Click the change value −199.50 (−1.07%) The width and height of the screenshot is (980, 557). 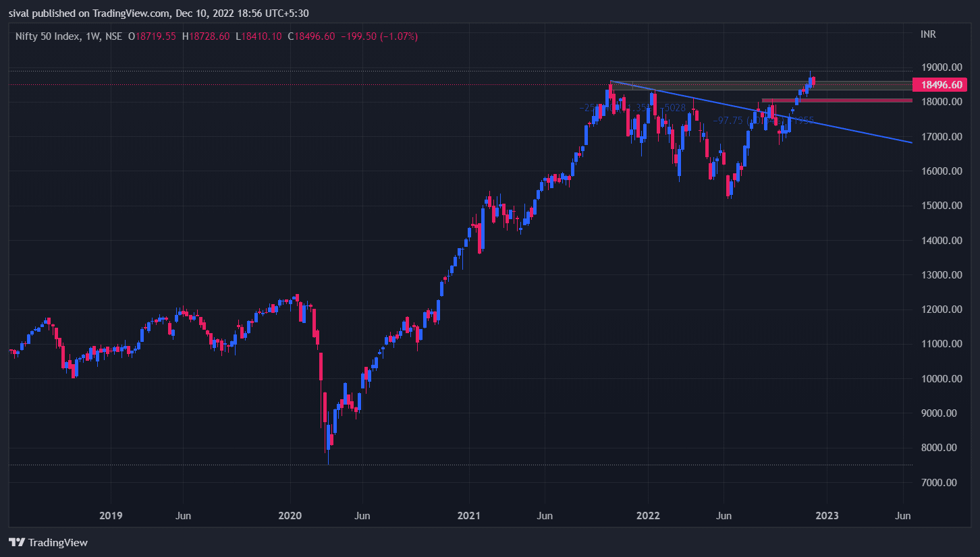379,36
